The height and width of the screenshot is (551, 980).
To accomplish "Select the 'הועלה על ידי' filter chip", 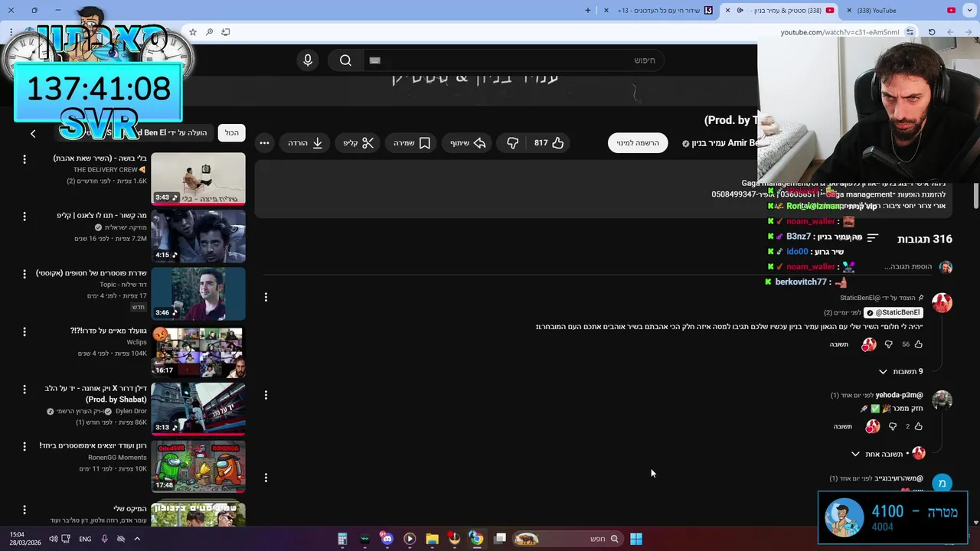I will click(134, 132).
